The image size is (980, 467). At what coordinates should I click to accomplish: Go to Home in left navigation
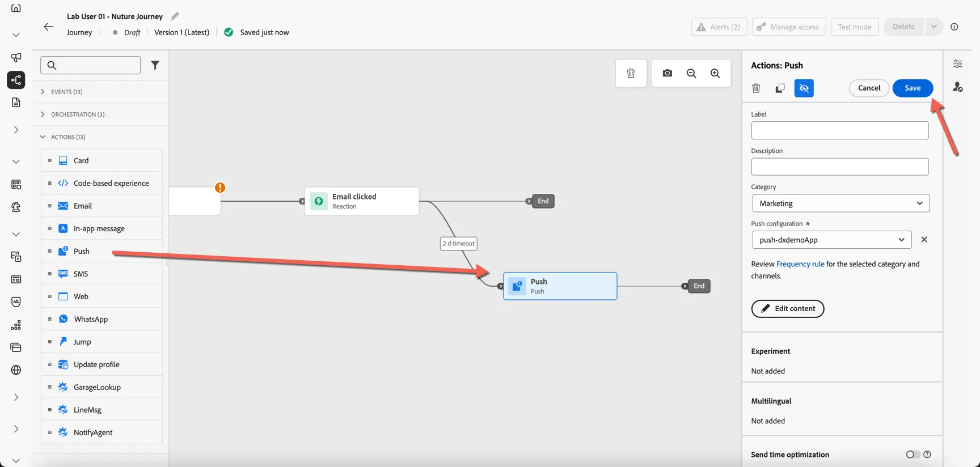pos(16,8)
